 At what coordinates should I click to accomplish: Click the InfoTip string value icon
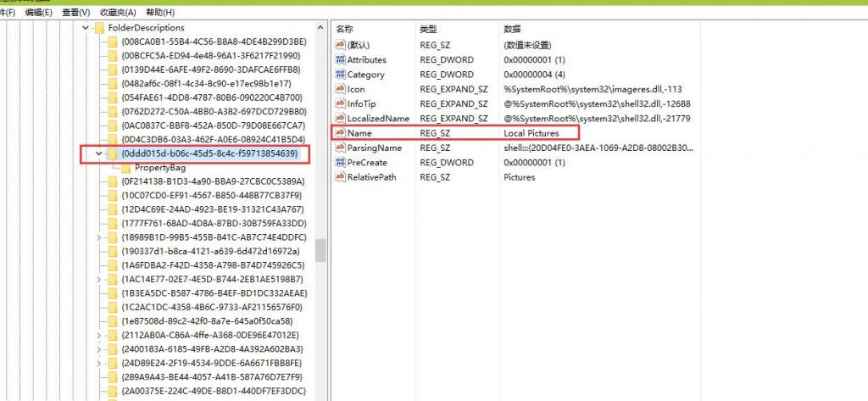[x=340, y=104]
